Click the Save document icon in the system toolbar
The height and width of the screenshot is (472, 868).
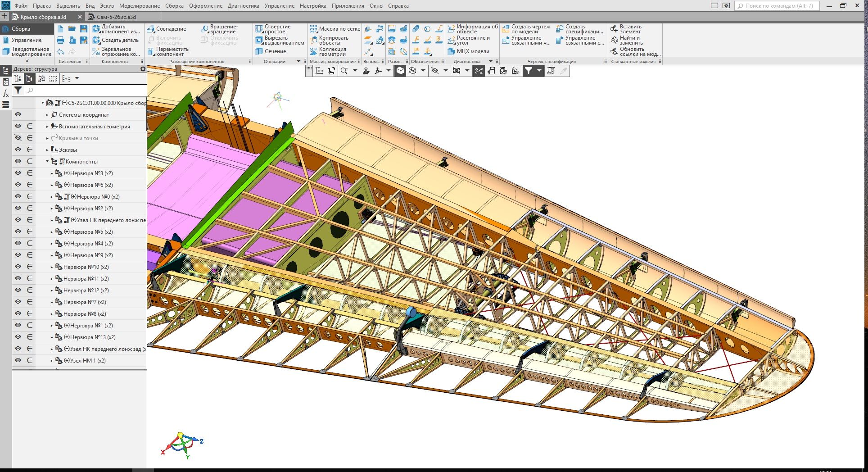pyautogui.click(x=83, y=29)
